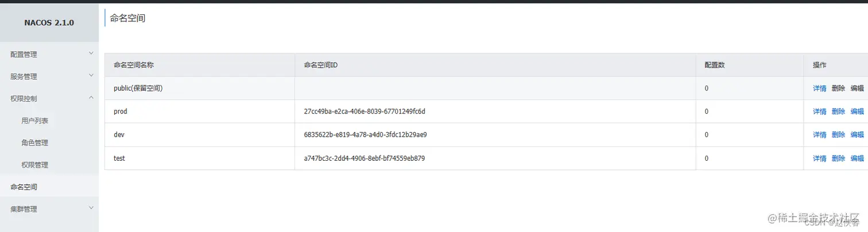Delete the test namespace
Screen dimensions: 868x232
(x=838, y=158)
